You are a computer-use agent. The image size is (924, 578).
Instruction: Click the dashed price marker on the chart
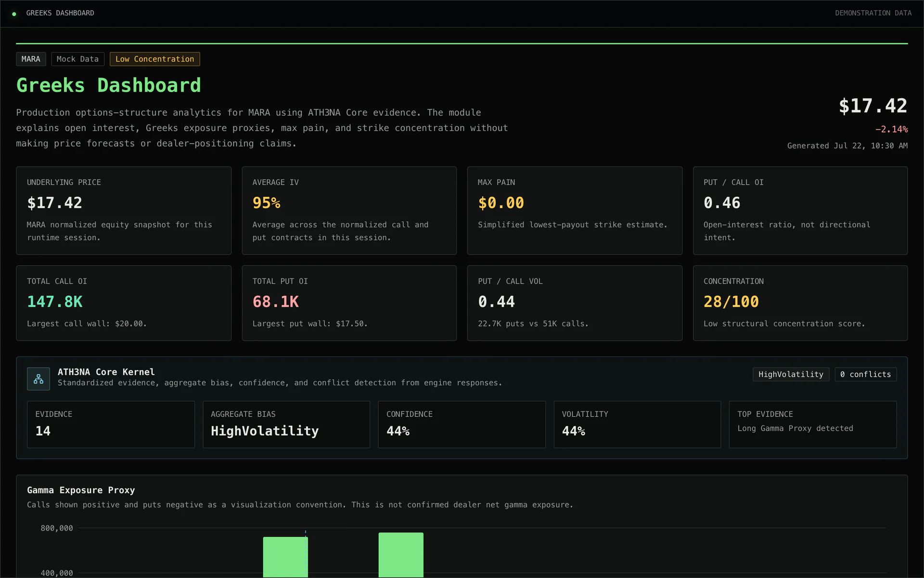point(306,554)
